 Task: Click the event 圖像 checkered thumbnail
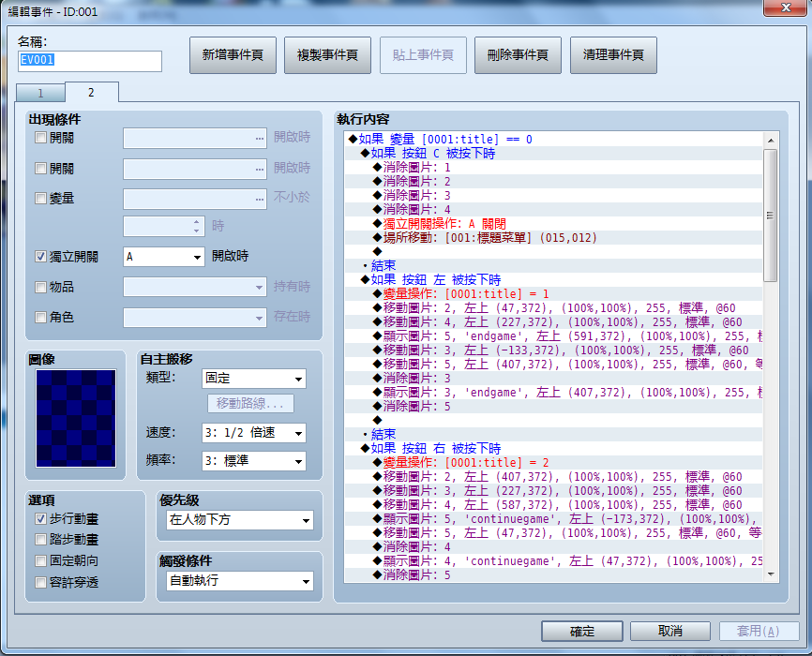coord(76,418)
